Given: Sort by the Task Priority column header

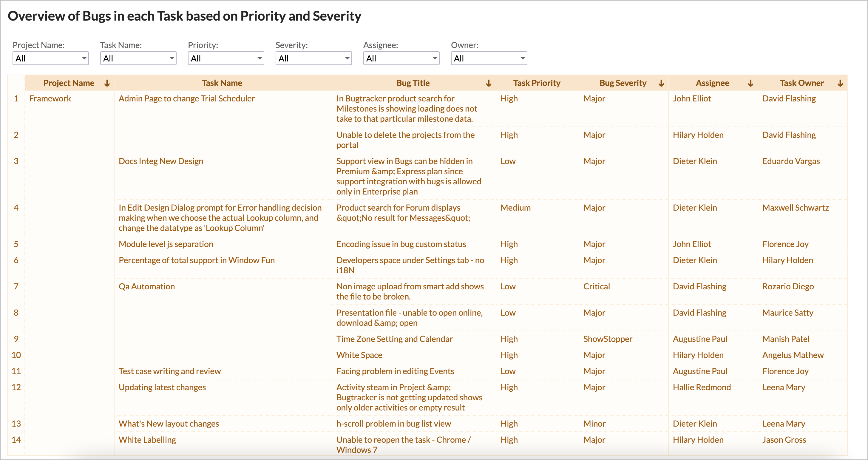Looking at the screenshot, I should pyautogui.click(x=537, y=83).
